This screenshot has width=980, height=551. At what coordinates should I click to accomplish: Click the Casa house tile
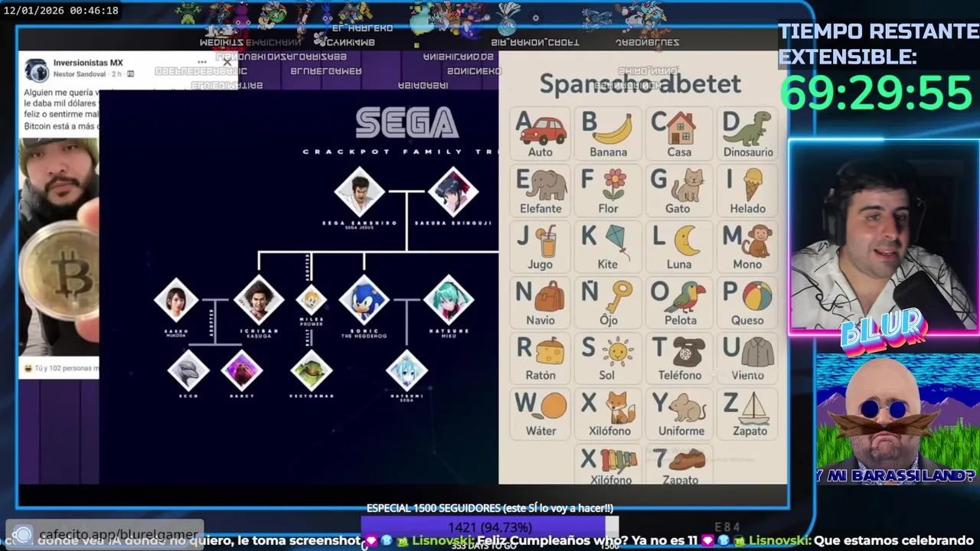(679, 134)
